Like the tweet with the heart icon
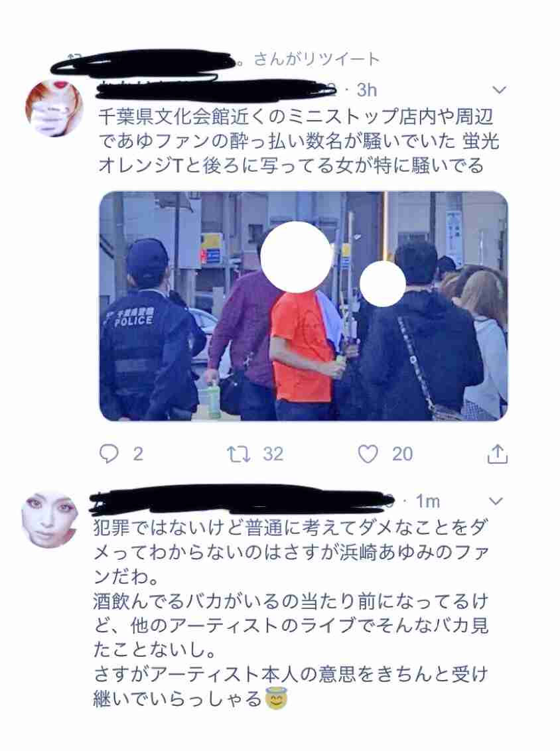 click(x=368, y=454)
